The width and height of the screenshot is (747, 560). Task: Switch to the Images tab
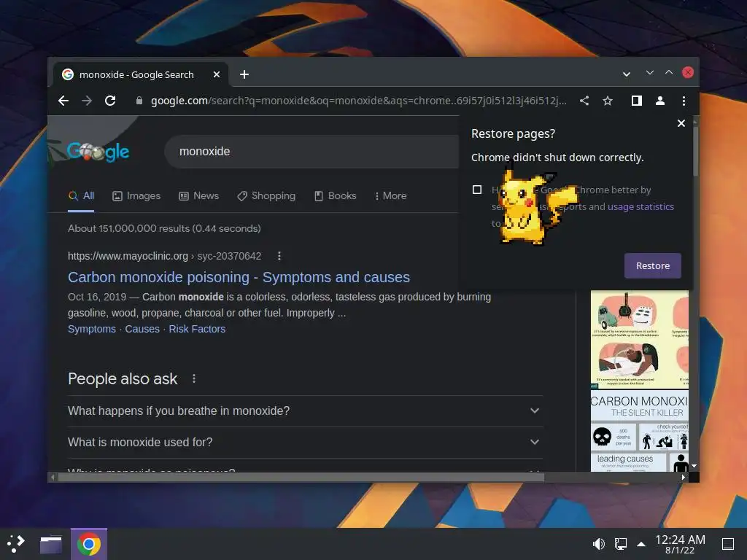click(136, 195)
